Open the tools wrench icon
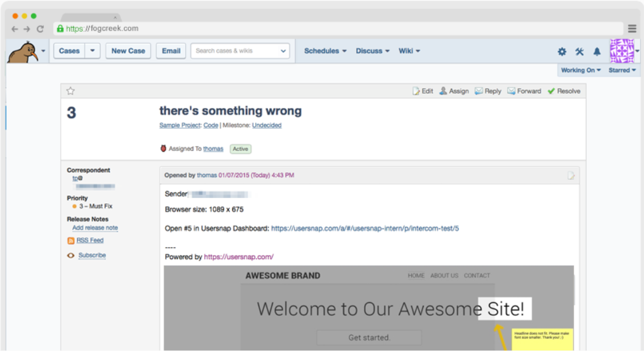This screenshot has width=644, height=351. pos(579,51)
